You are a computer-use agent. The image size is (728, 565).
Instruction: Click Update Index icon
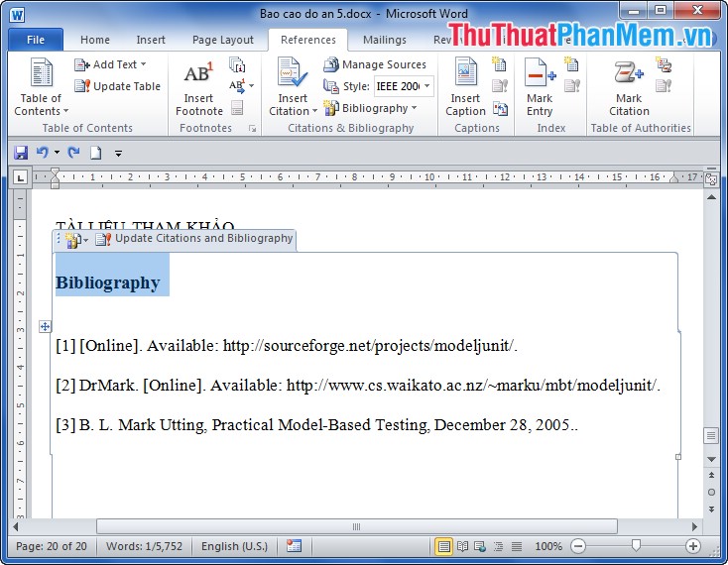(x=572, y=86)
